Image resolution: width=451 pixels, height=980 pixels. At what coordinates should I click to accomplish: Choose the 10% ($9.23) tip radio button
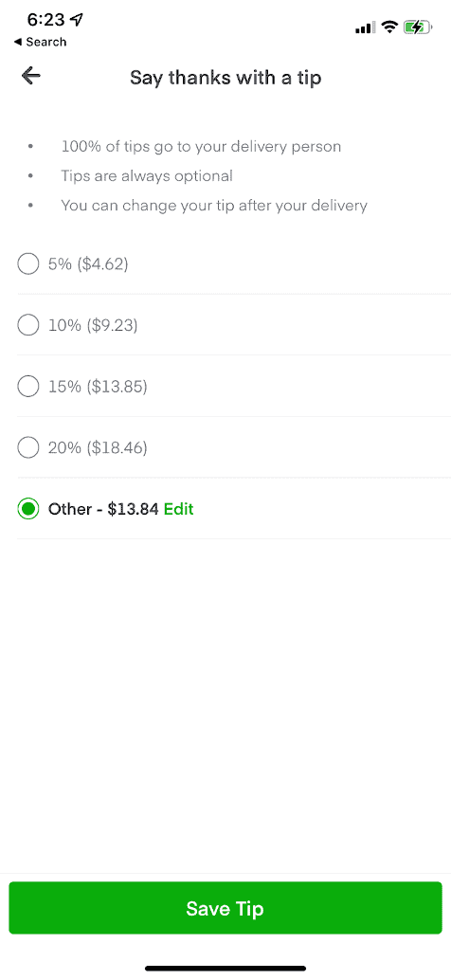[28, 325]
